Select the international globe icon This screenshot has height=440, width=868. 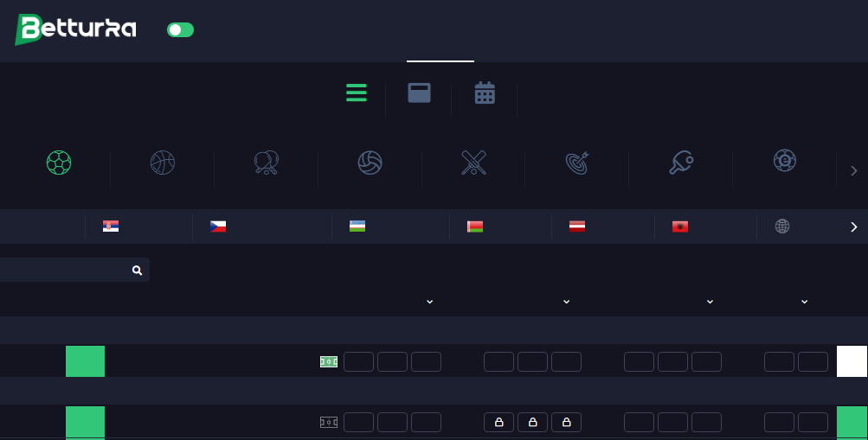(782, 226)
